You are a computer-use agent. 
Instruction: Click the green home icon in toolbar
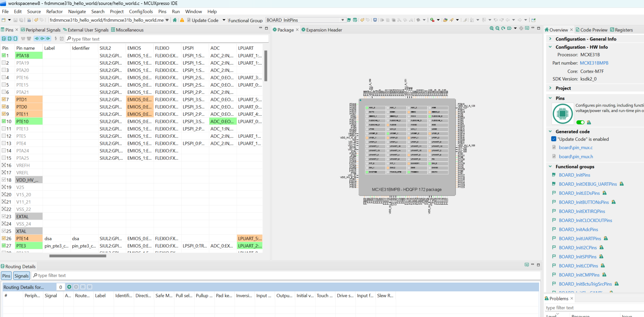[175, 20]
